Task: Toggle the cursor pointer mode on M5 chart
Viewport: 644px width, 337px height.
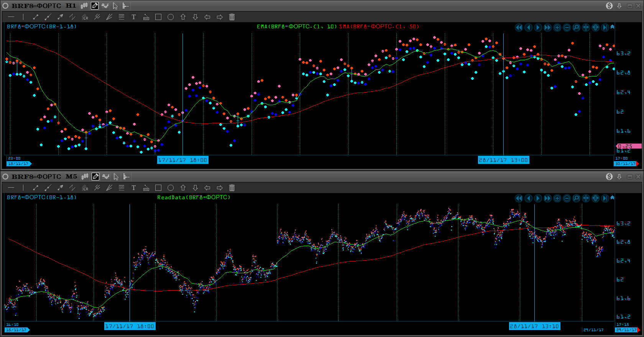Action: point(116,177)
